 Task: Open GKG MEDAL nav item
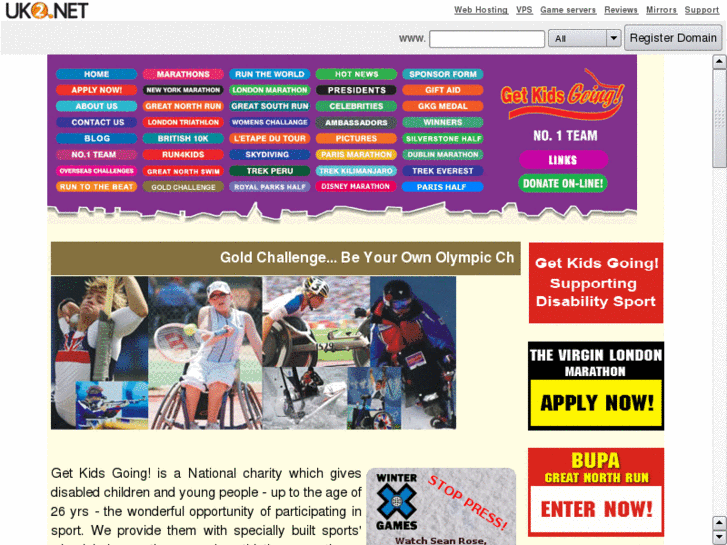coord(443,106)
